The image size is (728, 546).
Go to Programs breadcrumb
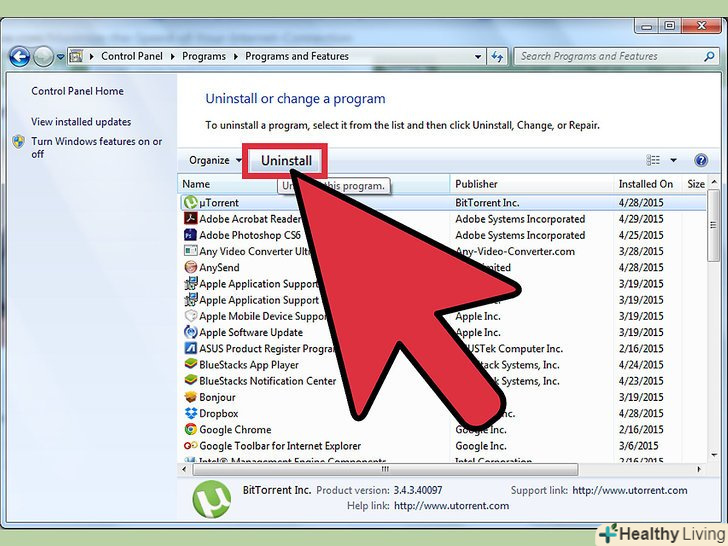[x=204, y=56]
